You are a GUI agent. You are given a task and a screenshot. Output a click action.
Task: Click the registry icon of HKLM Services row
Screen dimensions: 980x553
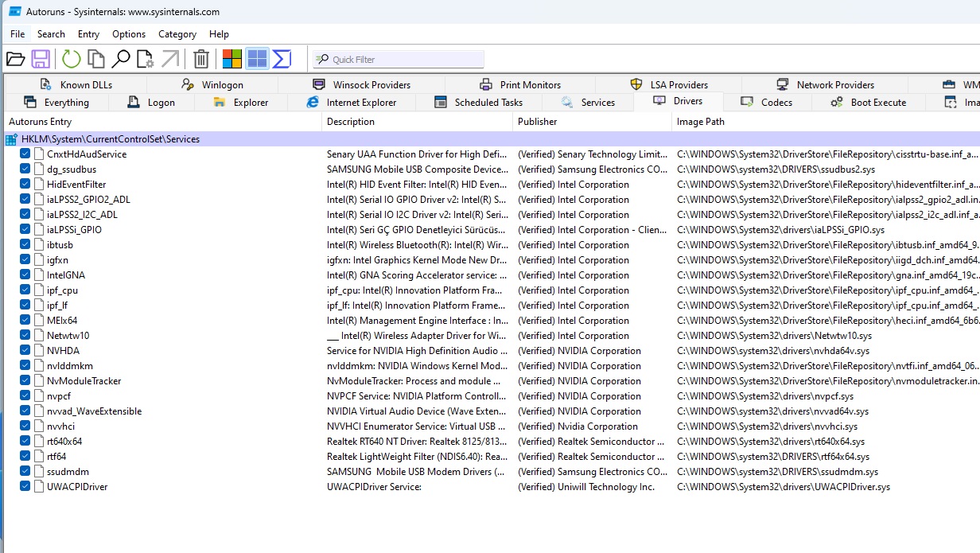[11, 139]
